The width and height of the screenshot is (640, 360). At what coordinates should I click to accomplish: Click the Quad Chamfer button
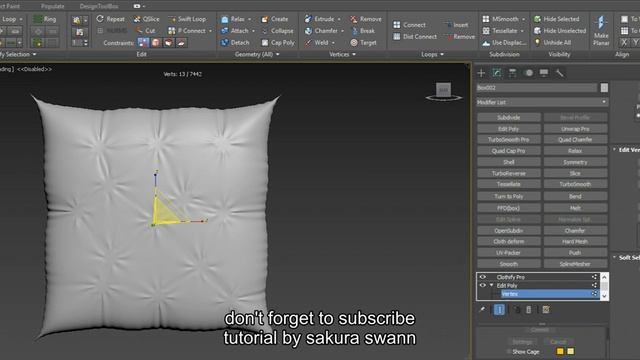point(575,140)
